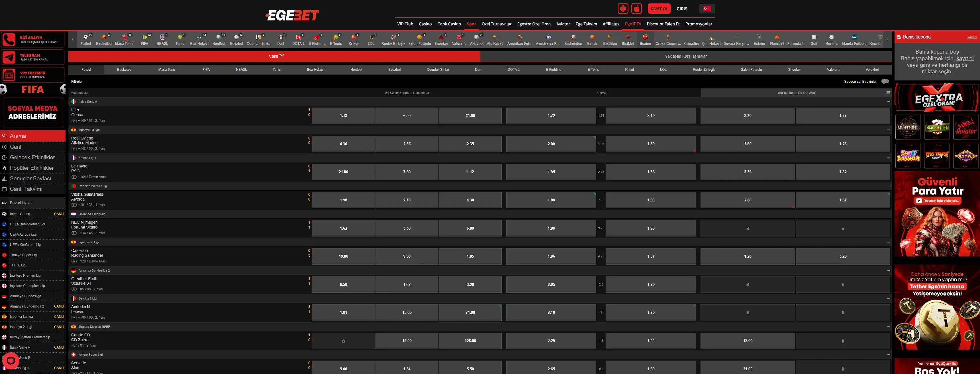The height and width of the screenshot is (374, 980).
Task: Click the Aviator game thumbnail
Action: (x=965, y=127)
